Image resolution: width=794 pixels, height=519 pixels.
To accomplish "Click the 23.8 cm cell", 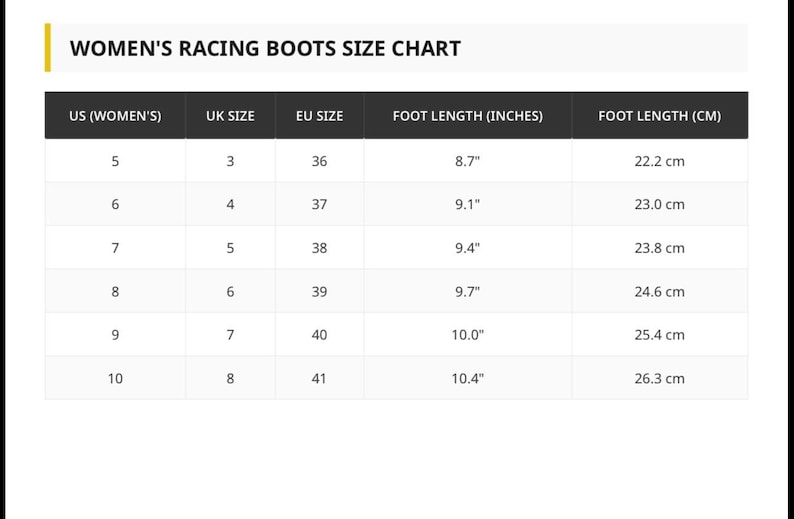I will (x=660, y=248).
